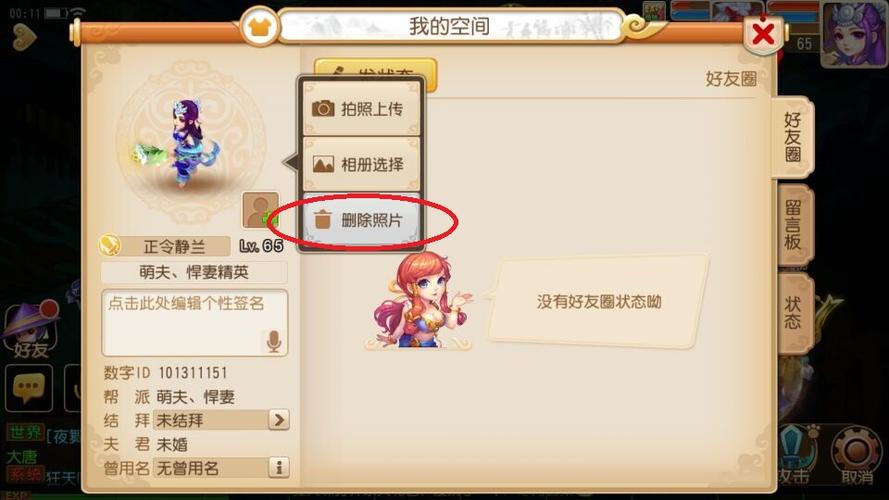Tap the microphone icon in signature box

click(x=274, y=342)
